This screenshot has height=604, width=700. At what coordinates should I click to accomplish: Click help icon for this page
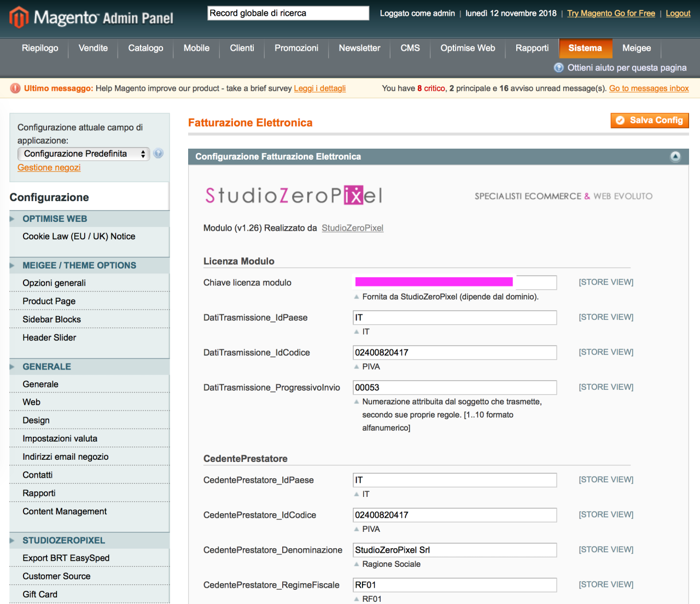tap(559, 67)
